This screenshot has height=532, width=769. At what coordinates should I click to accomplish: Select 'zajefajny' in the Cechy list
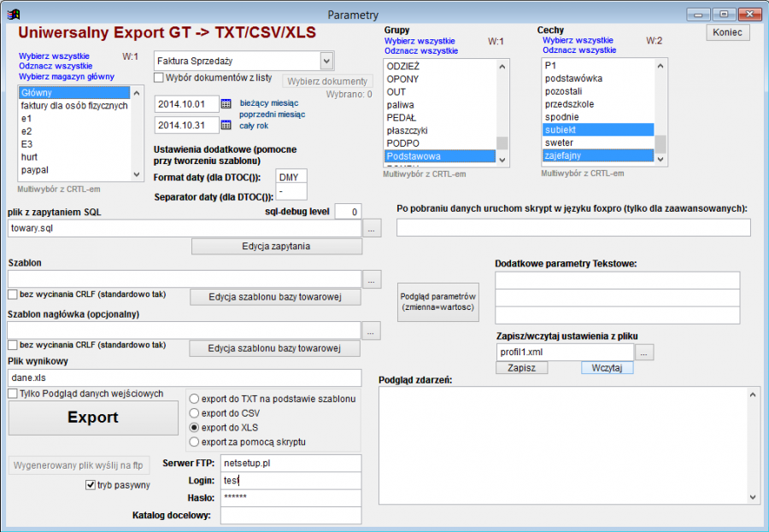[x=598, y=155]
